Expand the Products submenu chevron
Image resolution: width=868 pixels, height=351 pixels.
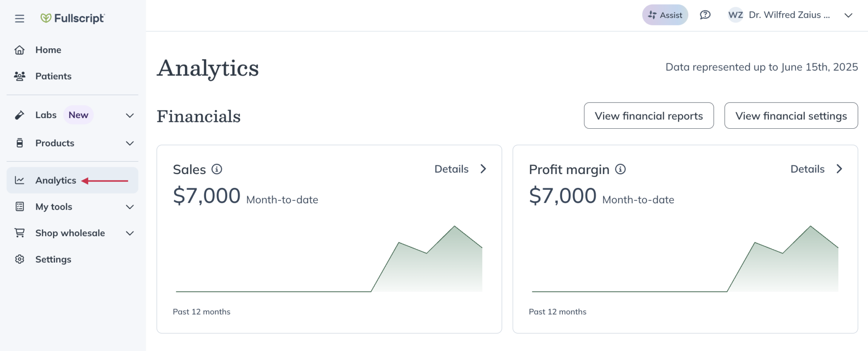(x=130, y=143)
